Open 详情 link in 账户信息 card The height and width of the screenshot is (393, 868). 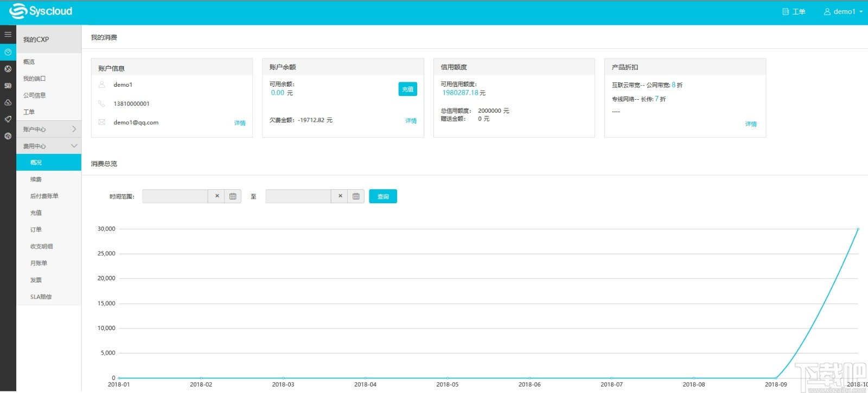coord(240,123)
